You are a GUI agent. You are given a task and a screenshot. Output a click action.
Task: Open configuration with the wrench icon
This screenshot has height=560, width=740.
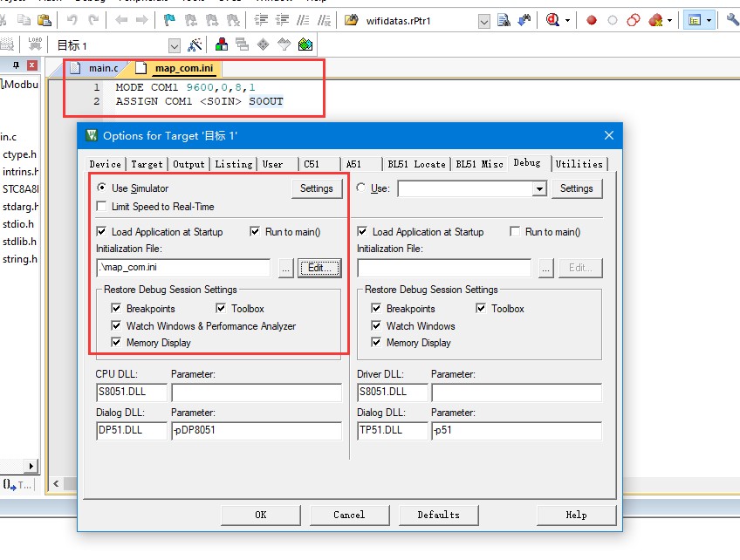(733, 20)
